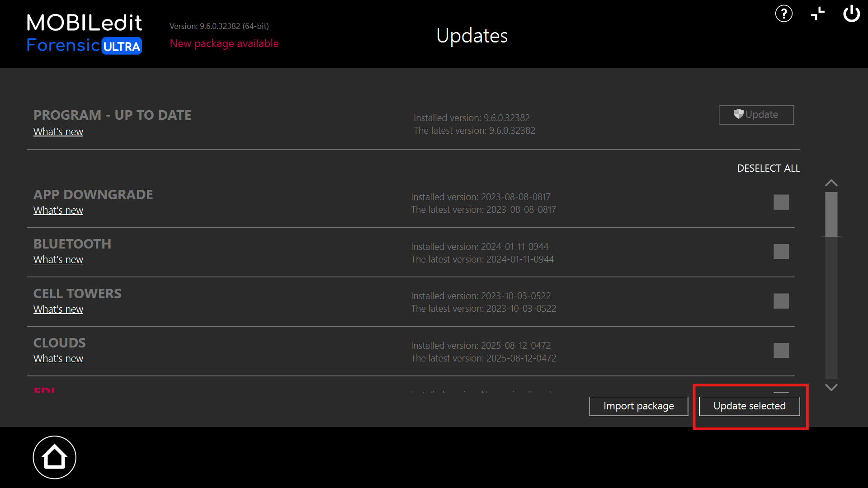Check What's new for CELL TOWERS

pos(58,309)
